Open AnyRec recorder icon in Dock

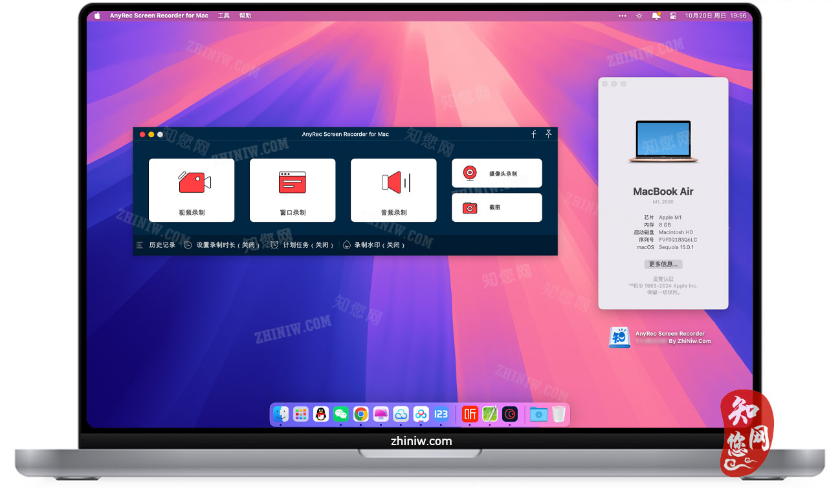(510, 414)
